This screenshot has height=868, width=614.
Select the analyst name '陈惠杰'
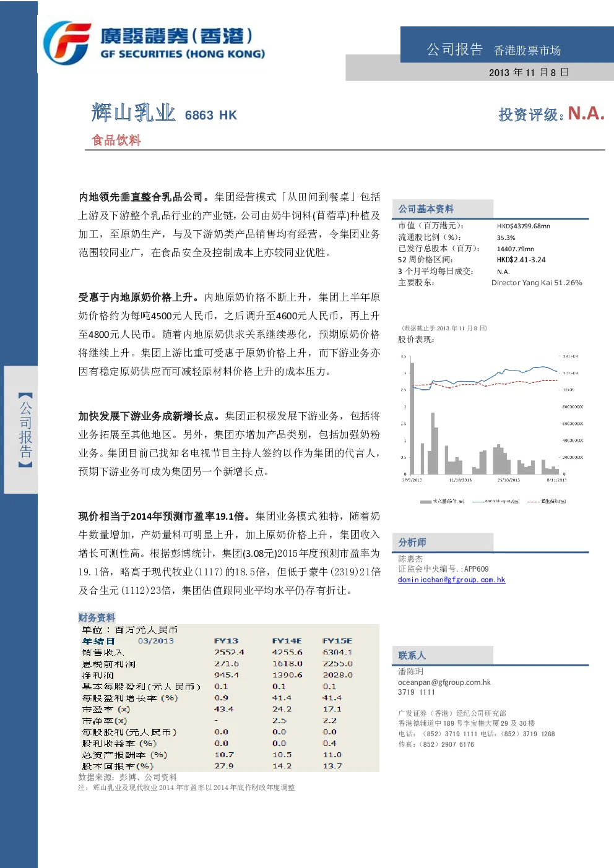click(410, 559)
